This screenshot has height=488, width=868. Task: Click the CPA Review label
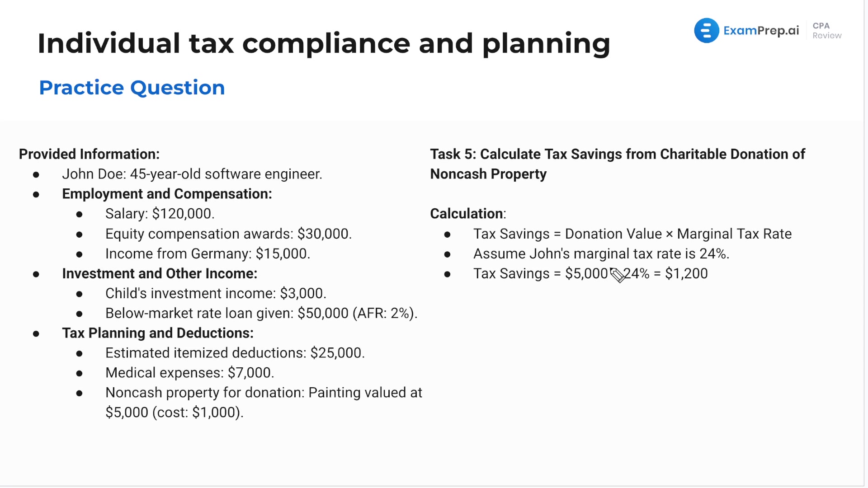[827, 31]
